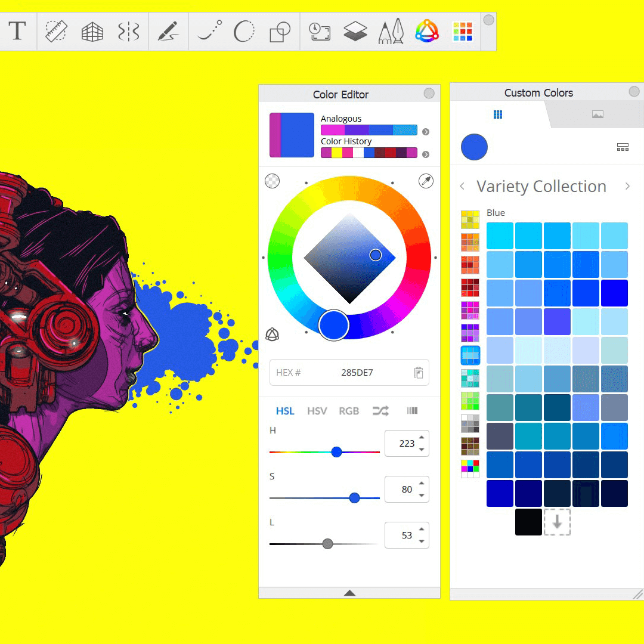Collapse the Color Editor with bottom arrow
This screenshot has height=644, width=644.
349,593
